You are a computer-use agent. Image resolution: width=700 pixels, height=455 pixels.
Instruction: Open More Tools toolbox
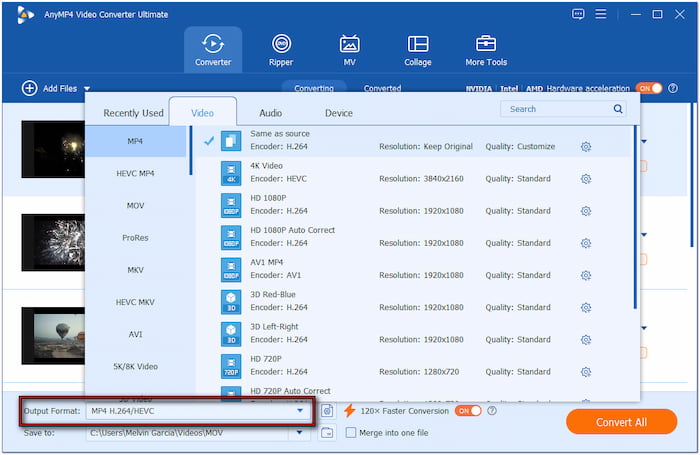pyautogui.click(x=486, y=50)
